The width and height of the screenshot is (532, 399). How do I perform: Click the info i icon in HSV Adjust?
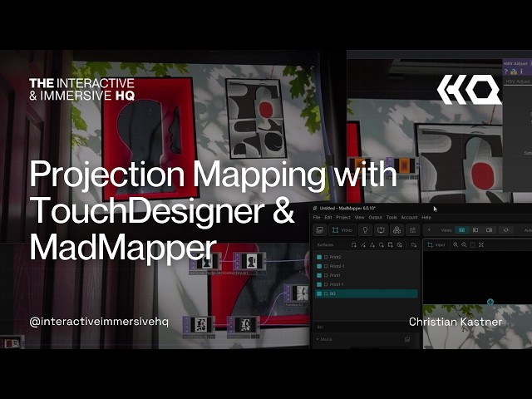[521, 71]
